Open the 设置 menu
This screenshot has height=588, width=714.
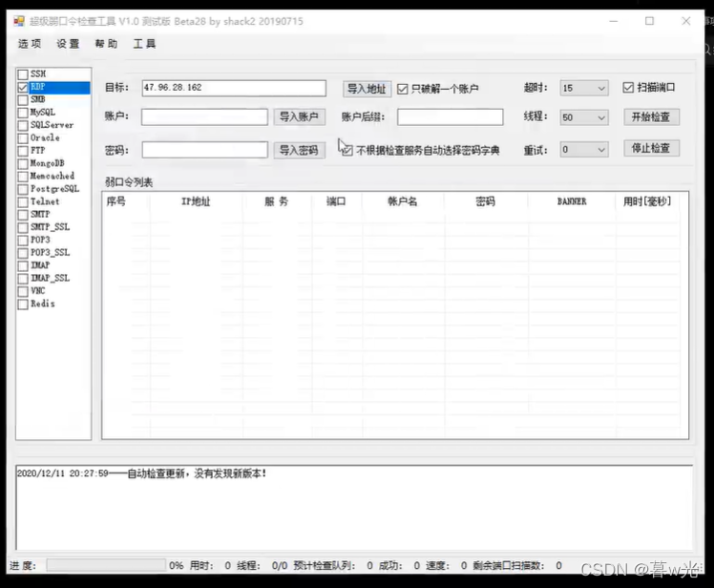point(68,44)
